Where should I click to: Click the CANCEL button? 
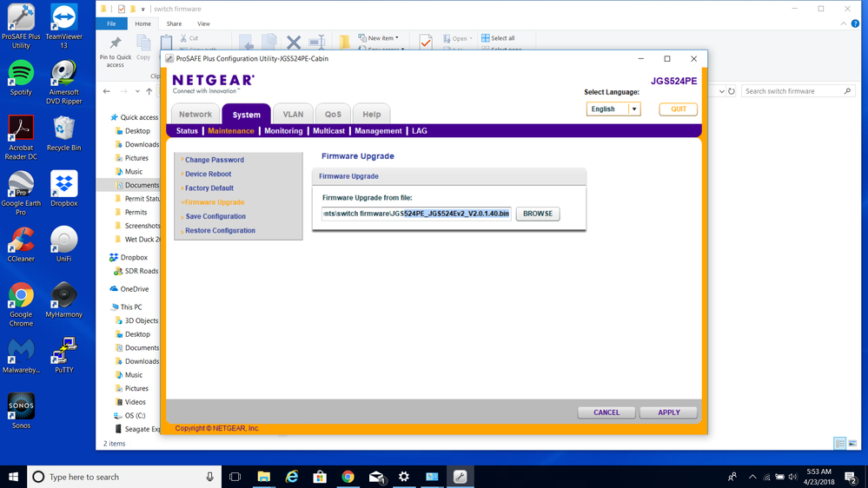pyautogui.click(x=606, y=412)
